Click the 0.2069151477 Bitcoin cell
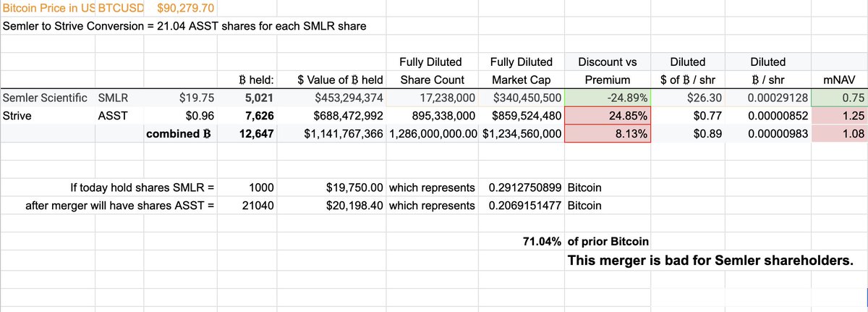The width and height of the screenshot is (868, 312). click(x=522, y=205)
